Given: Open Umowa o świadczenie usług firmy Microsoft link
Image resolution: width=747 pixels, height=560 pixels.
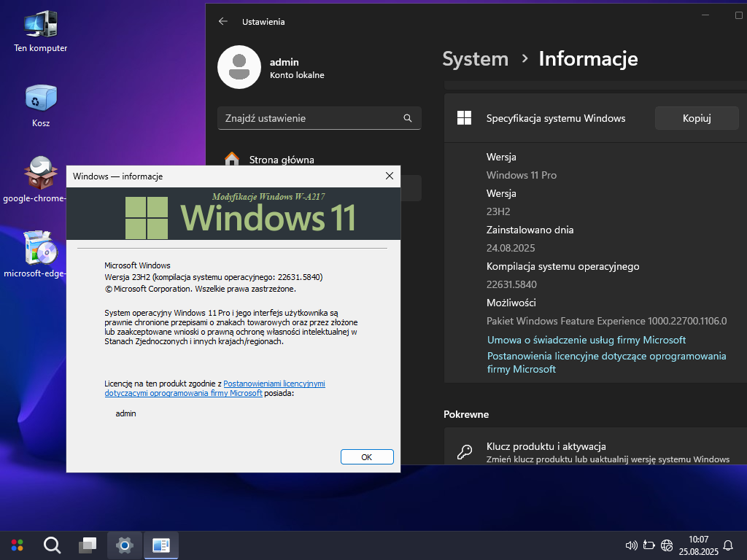Looking at the screenshot, I should [x=586, y=340].
